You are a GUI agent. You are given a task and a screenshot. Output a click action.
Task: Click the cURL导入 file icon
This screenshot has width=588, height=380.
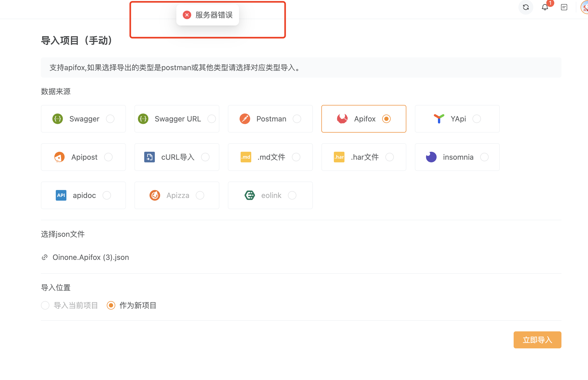(x=150, y=157)
